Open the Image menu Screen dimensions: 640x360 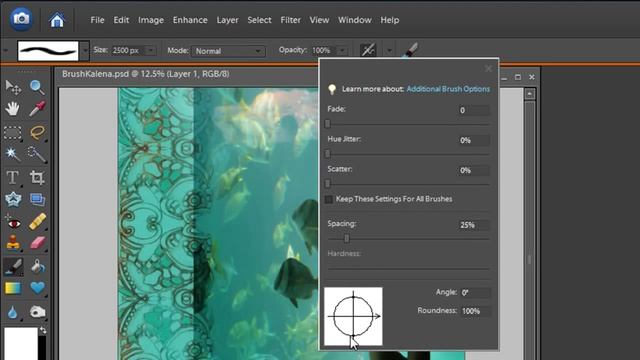click(151, 20)
